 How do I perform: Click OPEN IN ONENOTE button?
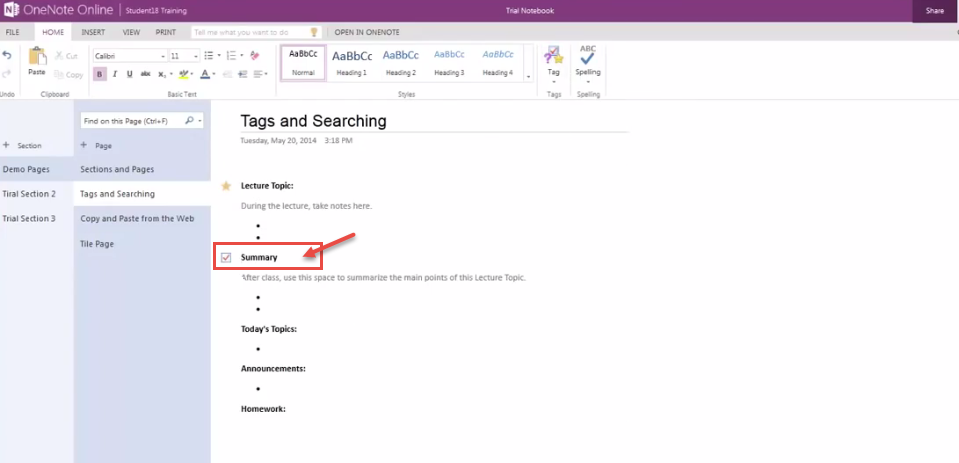coord(367,32)
